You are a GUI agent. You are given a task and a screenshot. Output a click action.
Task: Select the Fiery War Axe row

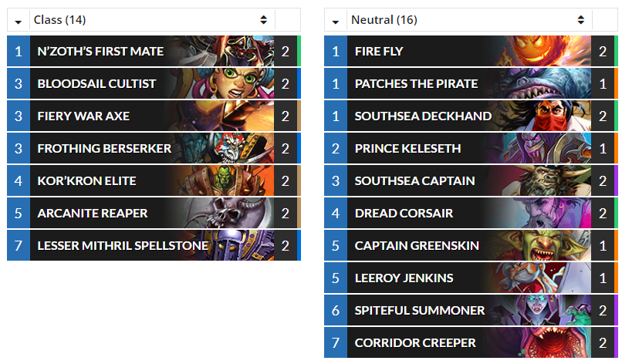[x=154, y=116]
